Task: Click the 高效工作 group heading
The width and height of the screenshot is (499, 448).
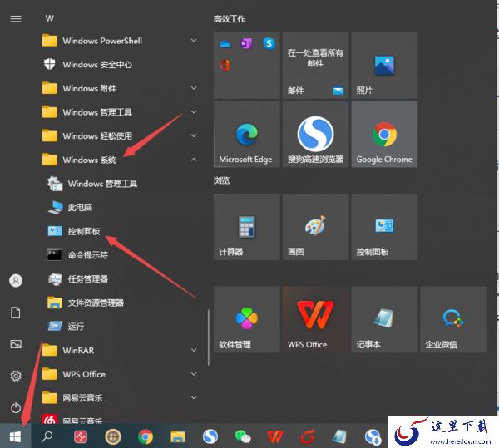Action: click(230, 19)
